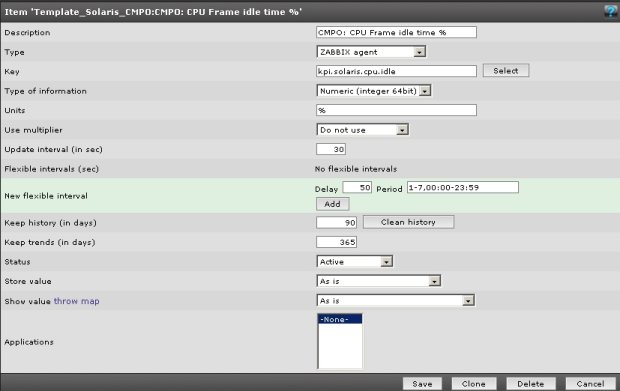620x391 pixels.
Task: Click the 'Applications' label
Action: tap(29, 342)
